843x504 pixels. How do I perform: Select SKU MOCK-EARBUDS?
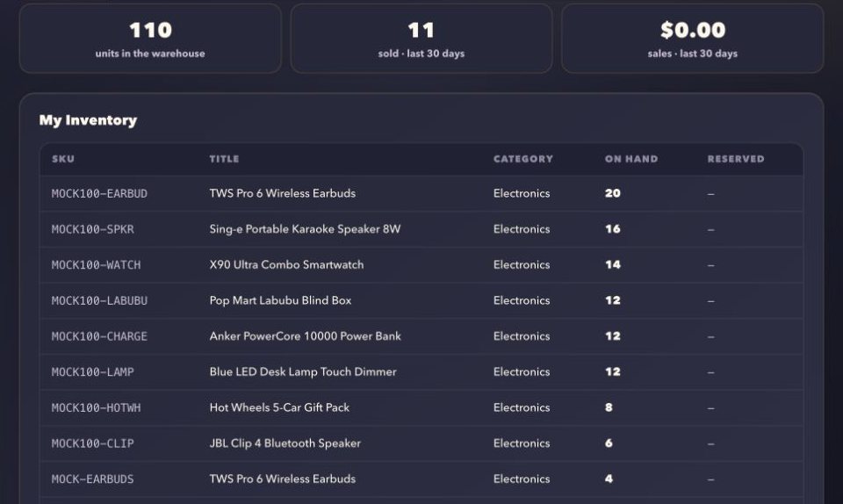tap(92, 479)
